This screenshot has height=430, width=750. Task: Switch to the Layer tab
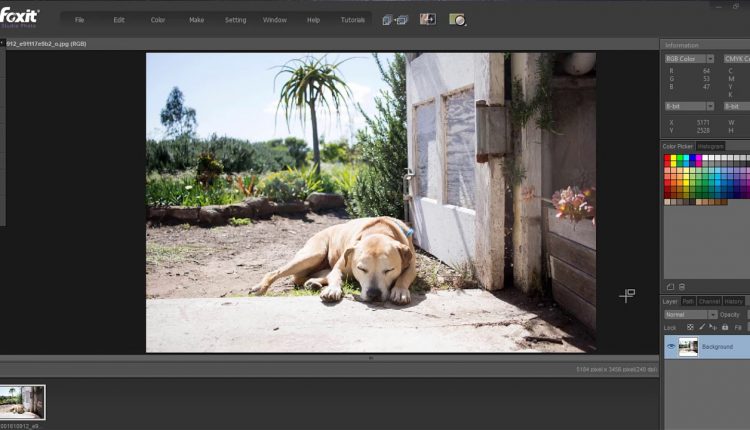tap(670, 301)
